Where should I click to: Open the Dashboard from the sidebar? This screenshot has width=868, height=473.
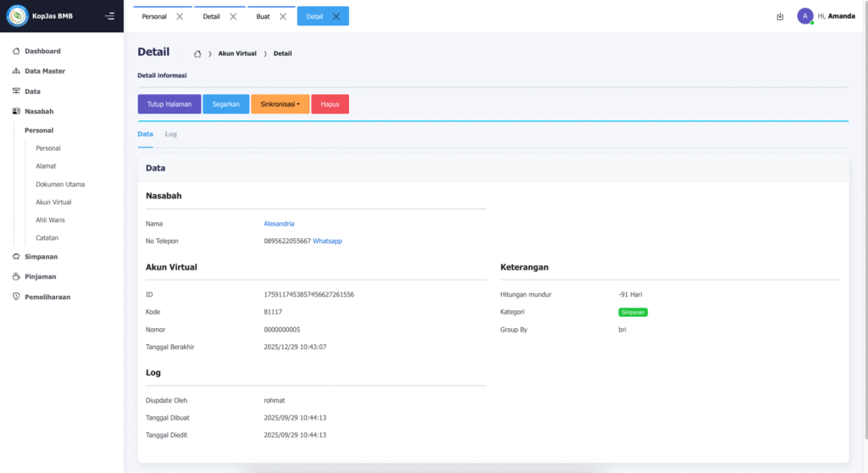point(42,51)
